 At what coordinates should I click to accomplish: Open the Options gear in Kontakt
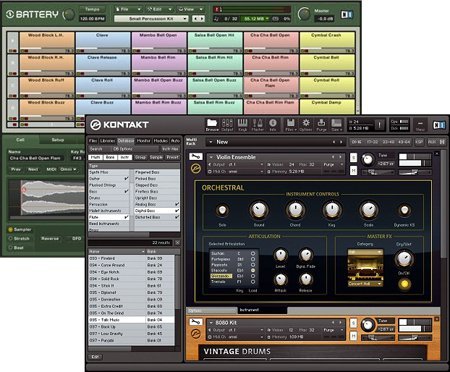tap(306, 125)
